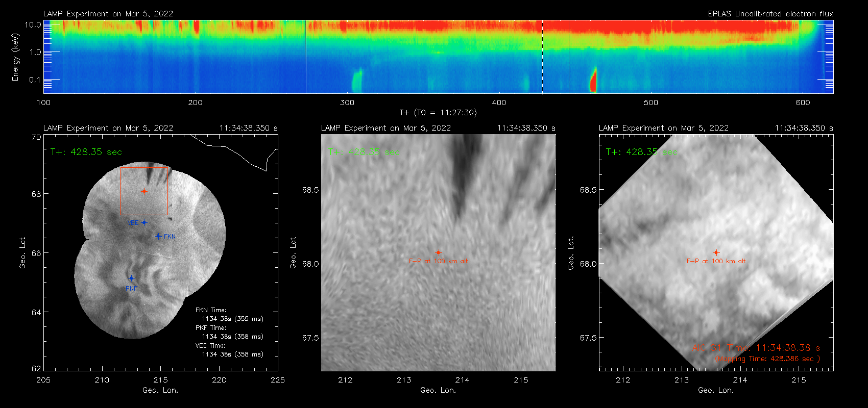The image size is (868, 408).
Task: Click green 'T+: 428.35 sec' in right panel
Action: (x=641, y=152)
